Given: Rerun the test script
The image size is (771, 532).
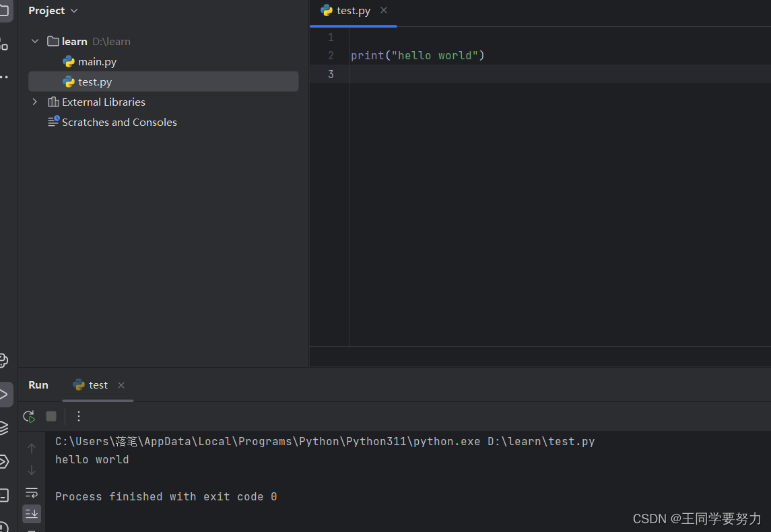Looking at the screenshot, I should tap(29, 416).
